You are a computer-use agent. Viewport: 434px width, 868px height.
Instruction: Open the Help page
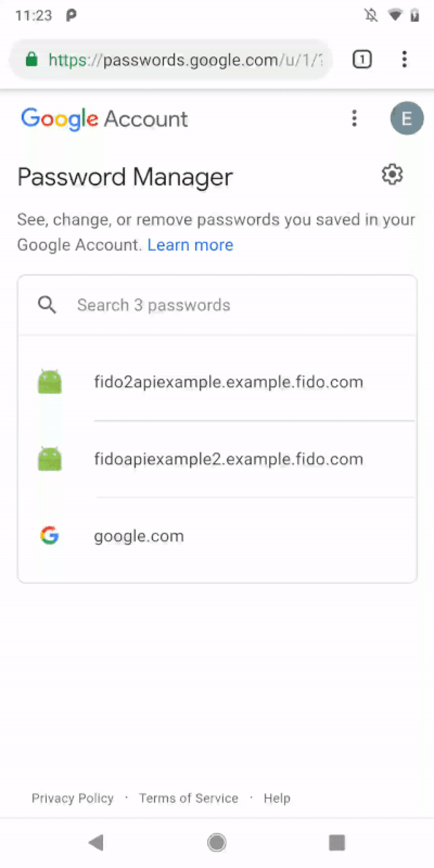[x=277, y=798]
